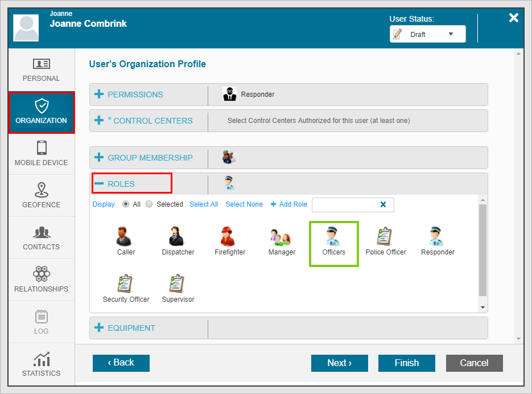
Task: Select the Caller role icon
Action: (126, 236)
